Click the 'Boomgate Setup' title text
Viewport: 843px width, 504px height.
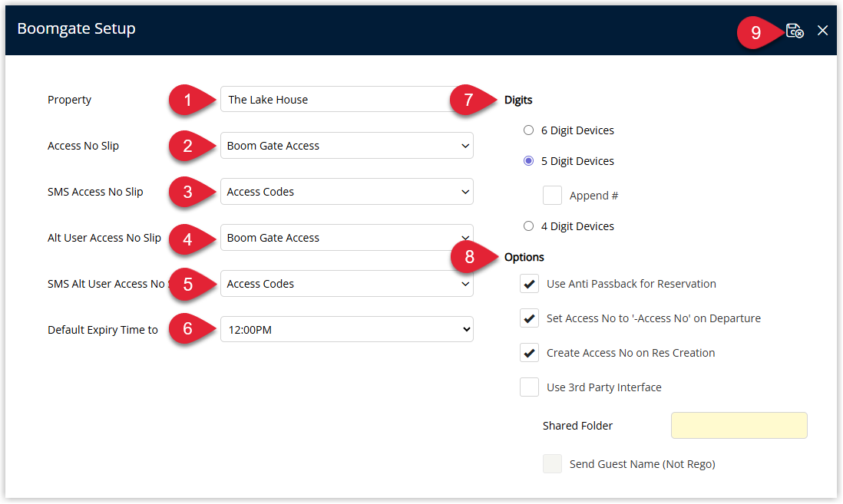pyautogui.click(x=76, y=28)
